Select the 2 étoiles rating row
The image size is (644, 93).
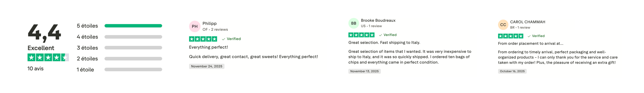pos(119,59)
